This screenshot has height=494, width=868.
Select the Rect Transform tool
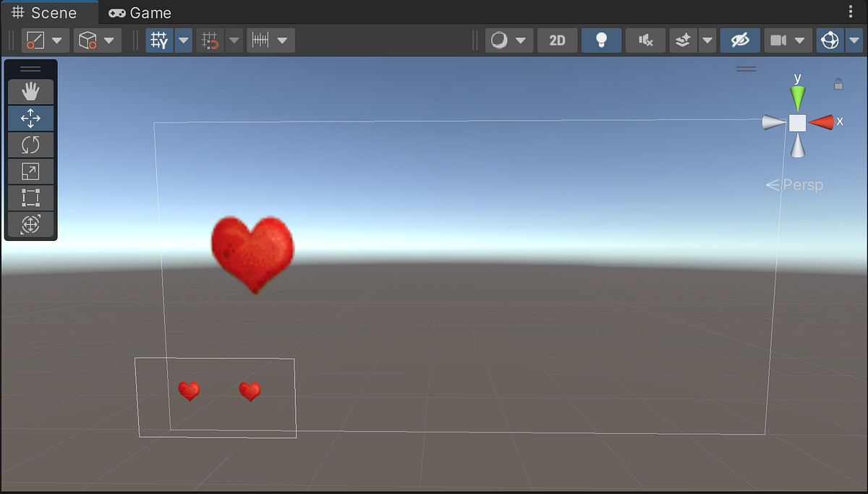click(x=30, y=197)
